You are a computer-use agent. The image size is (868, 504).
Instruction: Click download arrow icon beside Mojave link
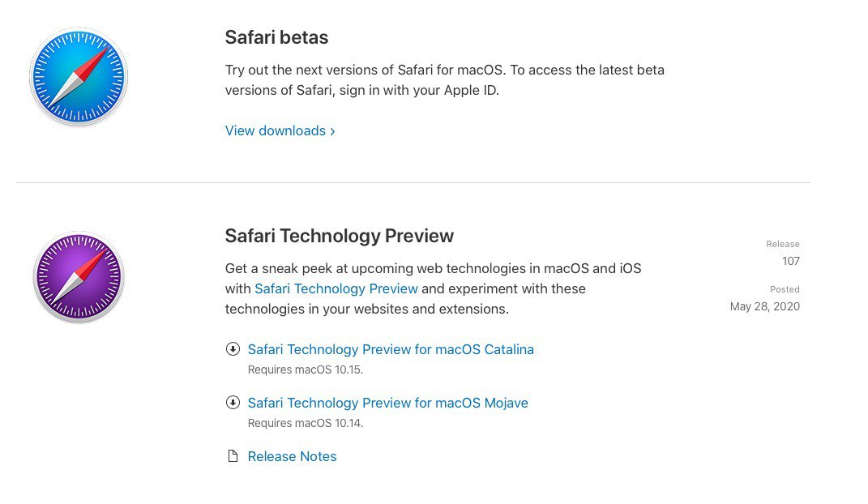233,403
